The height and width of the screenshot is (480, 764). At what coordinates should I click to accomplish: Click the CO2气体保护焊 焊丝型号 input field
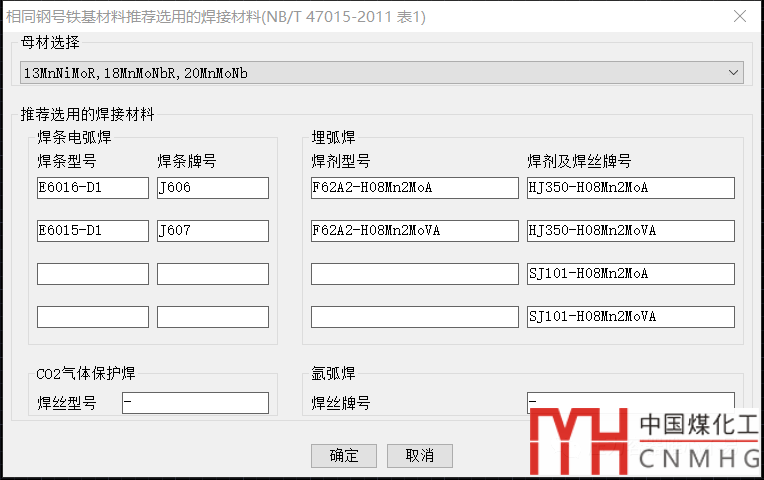point(195,403)
